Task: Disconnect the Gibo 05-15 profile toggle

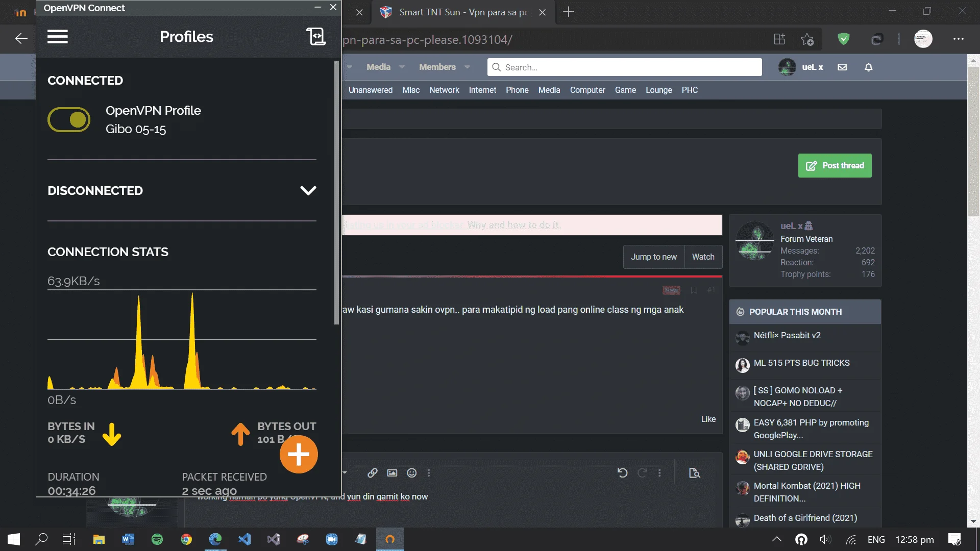Action: (x=69, y=120)
